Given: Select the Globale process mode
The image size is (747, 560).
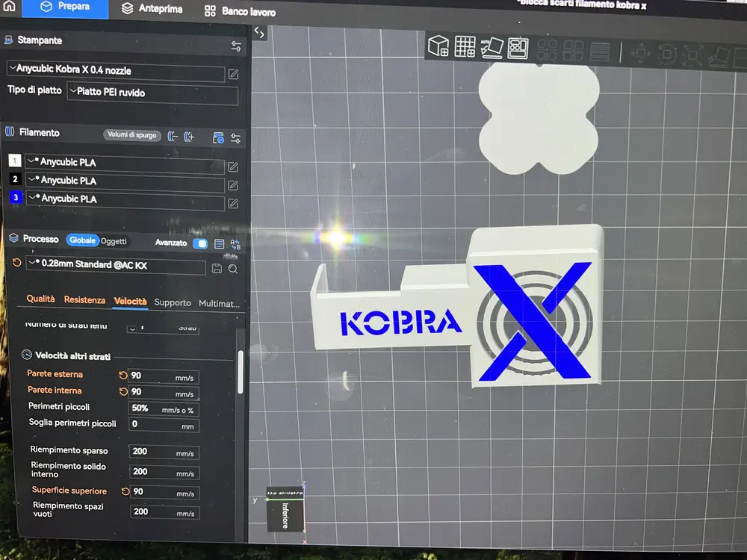Looking at the screenshot, I should pyautogui.click(x=82, y=240).
